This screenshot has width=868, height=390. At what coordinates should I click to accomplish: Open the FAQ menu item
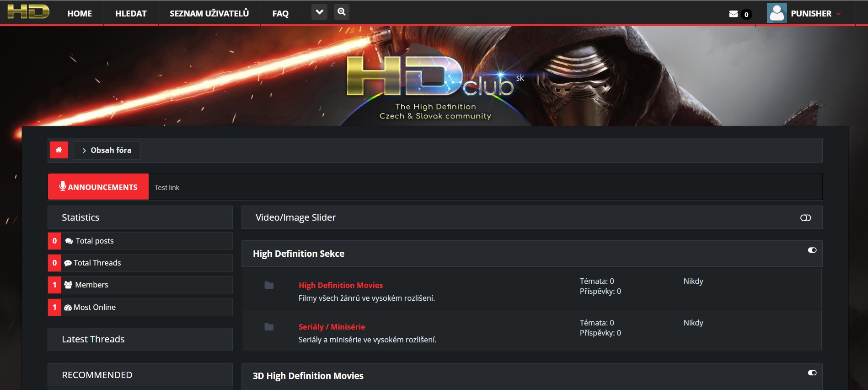(x=280, y=14)
